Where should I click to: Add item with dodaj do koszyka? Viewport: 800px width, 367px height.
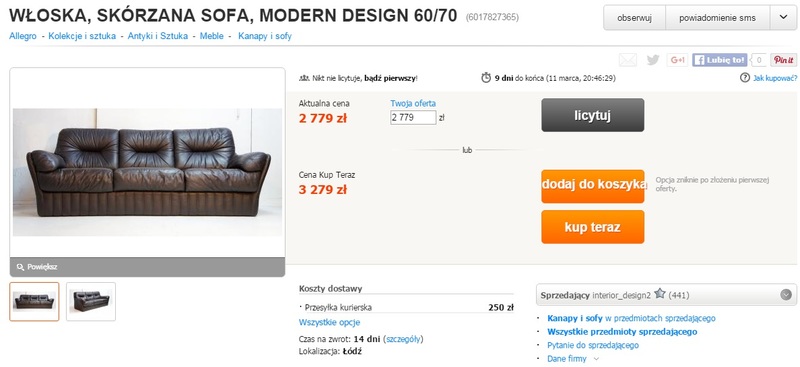point(592,186)
